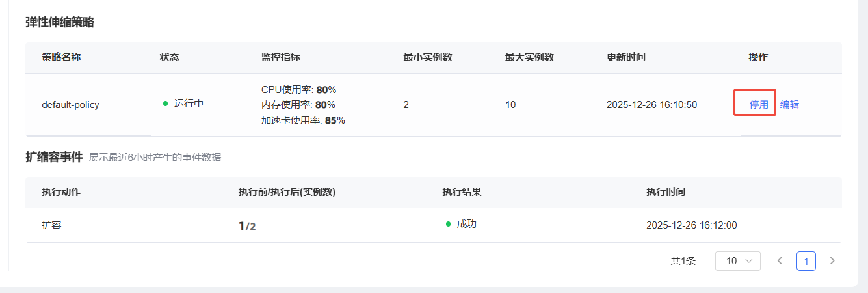This screenshot has width=868, height=293.
Task: Expand the page size dropdown showing 10
Action: coord(737,261)
